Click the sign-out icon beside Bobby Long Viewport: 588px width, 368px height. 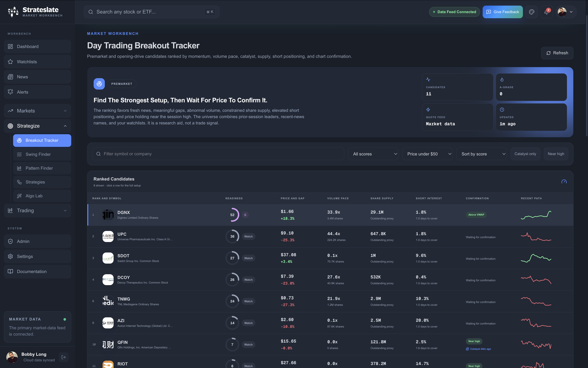click(x=64, y=357)
